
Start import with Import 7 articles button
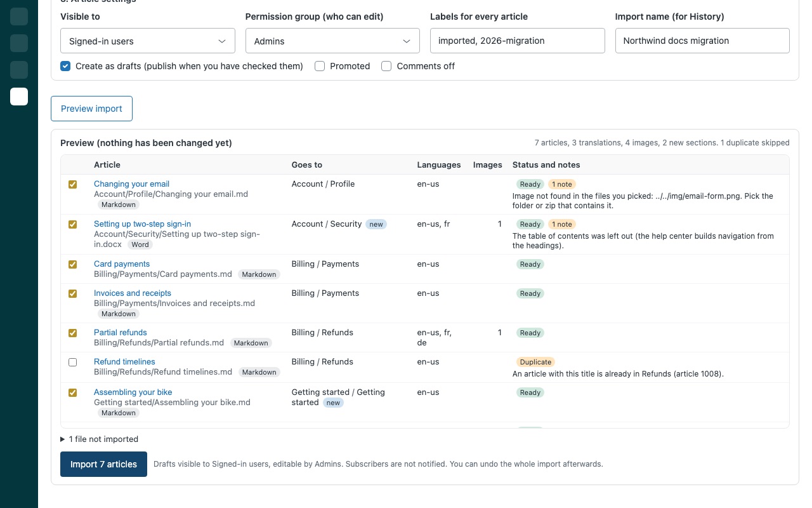103,464
